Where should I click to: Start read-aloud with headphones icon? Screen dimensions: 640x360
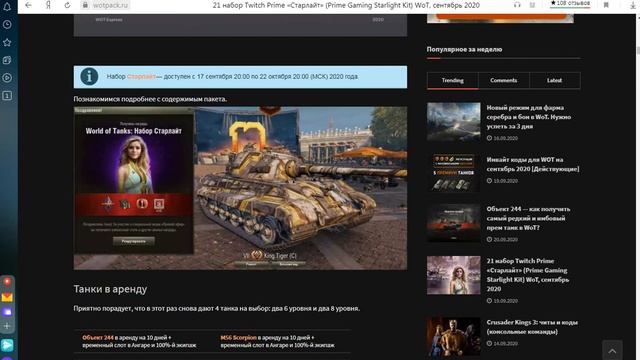coord(517,5)
